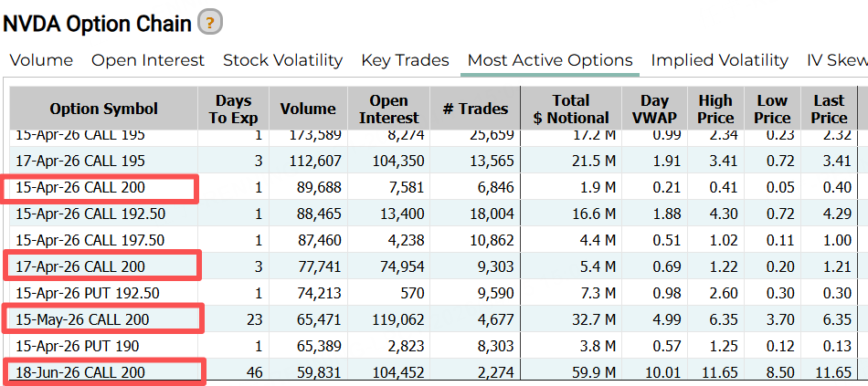Switch to the Volume tab
868x386 pixels.
tap(41, 60)
